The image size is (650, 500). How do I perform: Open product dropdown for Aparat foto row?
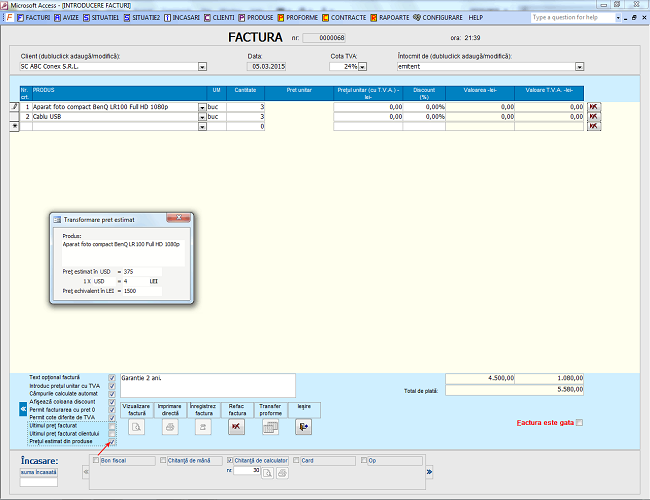[202, 107]
